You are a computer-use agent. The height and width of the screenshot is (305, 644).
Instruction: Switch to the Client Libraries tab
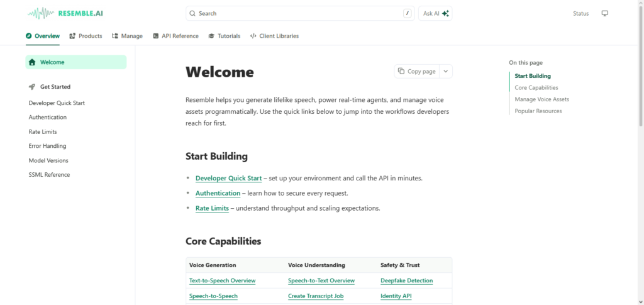tap(274, 36)
